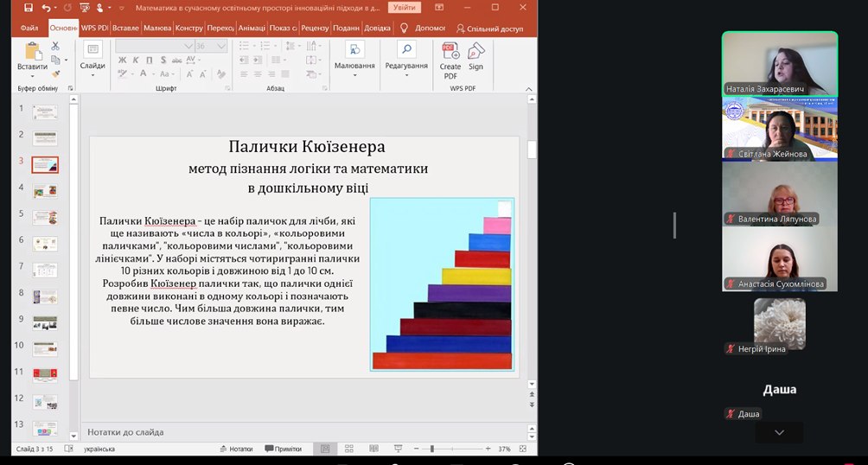Expand the Слайди slides dropdown
Viewport: 868px width, 465px height.
click(x=93, y=71)
